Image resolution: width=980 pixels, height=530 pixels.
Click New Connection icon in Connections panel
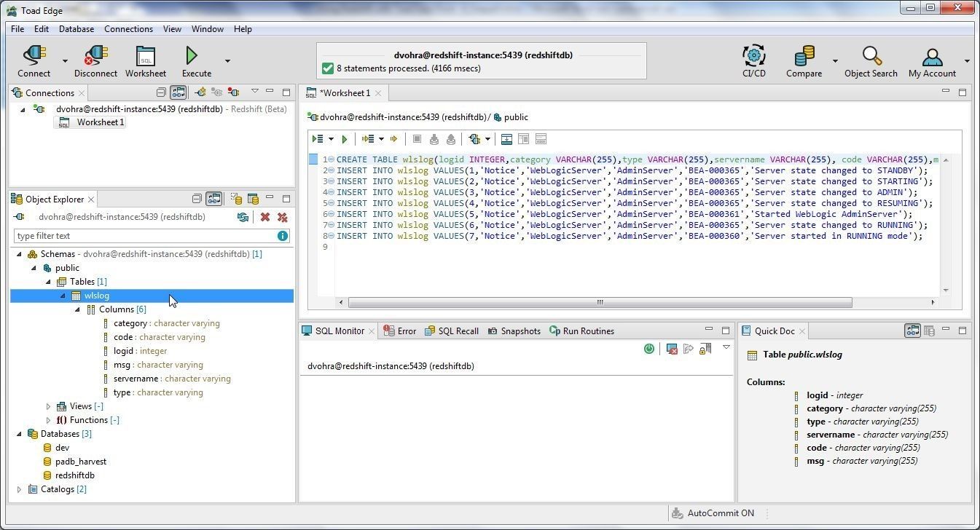200,92
